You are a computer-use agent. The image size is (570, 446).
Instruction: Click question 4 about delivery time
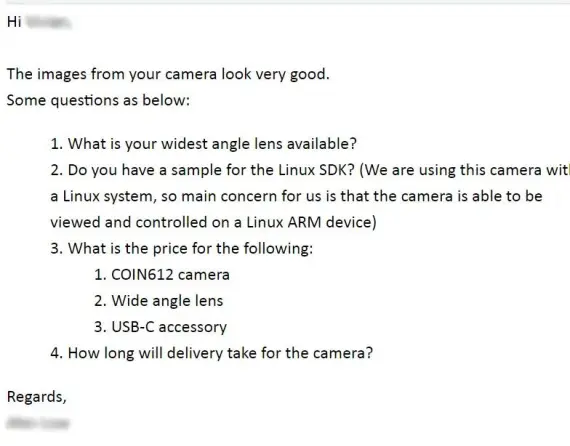click(212, 353)
